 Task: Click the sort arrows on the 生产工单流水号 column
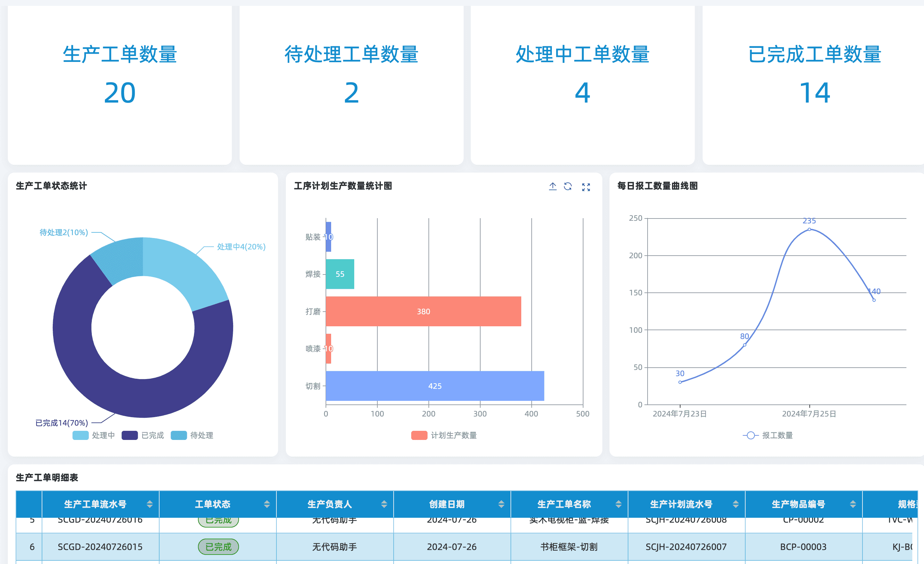click(x=150, y=504)
